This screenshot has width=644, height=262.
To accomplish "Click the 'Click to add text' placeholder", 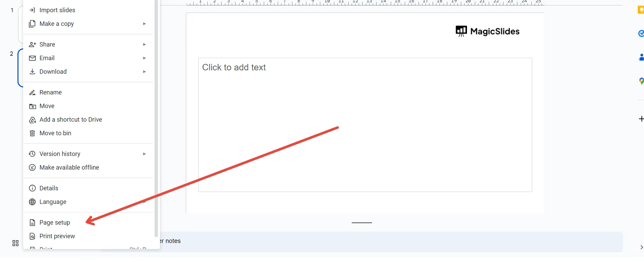I will (x=365, y=125).
